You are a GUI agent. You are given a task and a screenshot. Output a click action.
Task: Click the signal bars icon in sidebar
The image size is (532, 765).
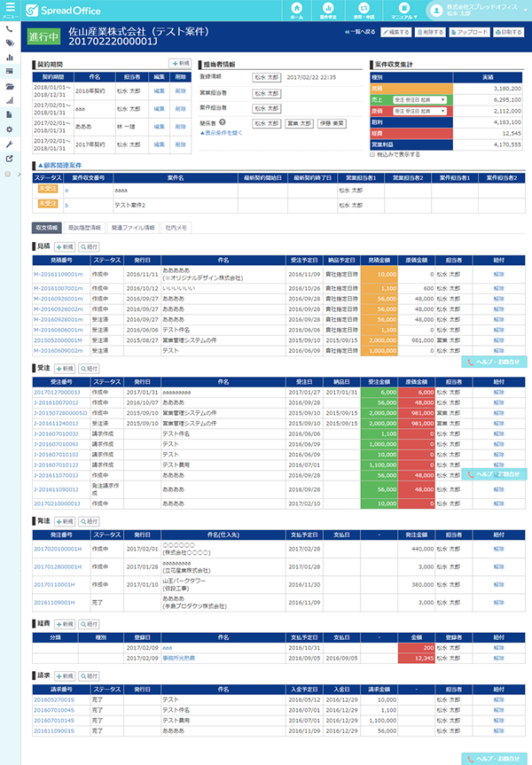tap(10, 100)
